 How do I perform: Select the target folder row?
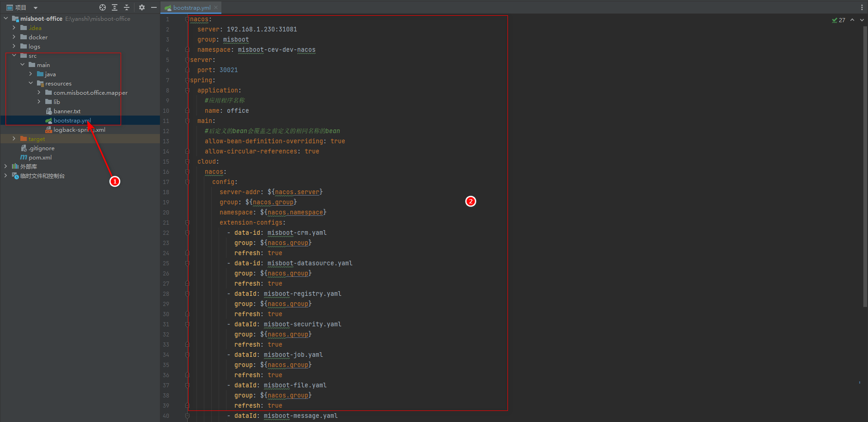pyautogui.click(x=80, y=139)
